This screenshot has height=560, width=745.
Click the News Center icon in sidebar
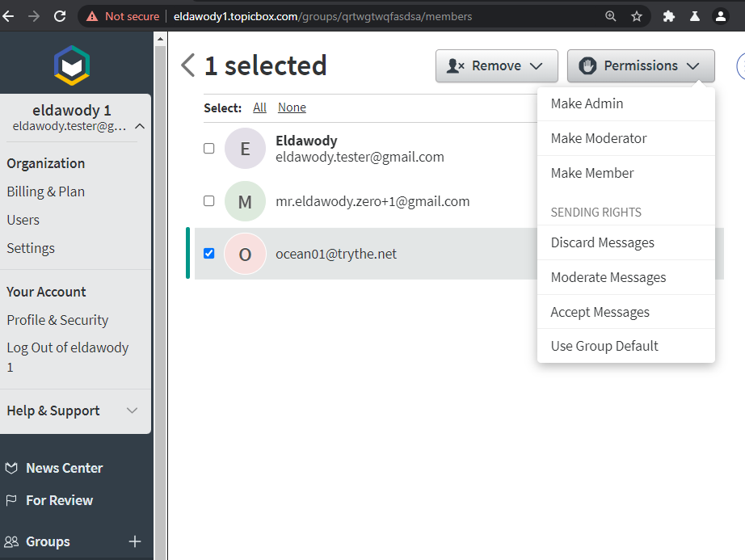(x=11, y=468)
